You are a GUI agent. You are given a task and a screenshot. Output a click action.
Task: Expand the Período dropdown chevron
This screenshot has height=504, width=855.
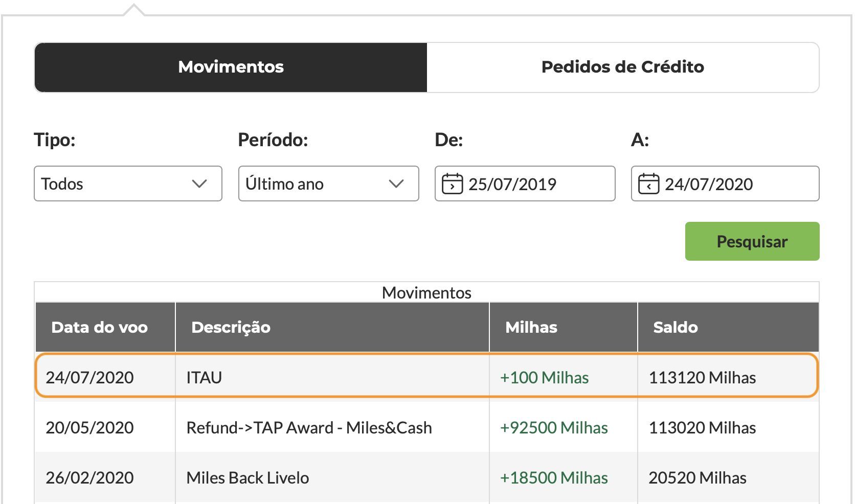pos(396,184)
